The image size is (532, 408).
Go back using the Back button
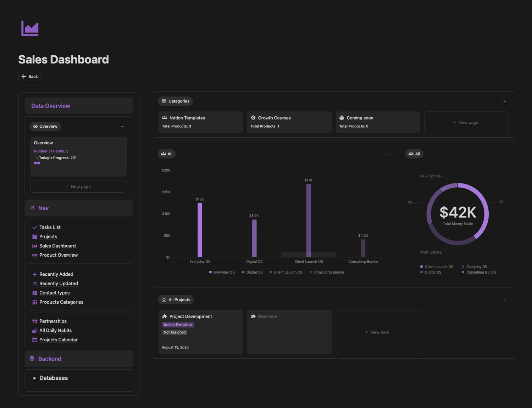[x=30, y=77]
